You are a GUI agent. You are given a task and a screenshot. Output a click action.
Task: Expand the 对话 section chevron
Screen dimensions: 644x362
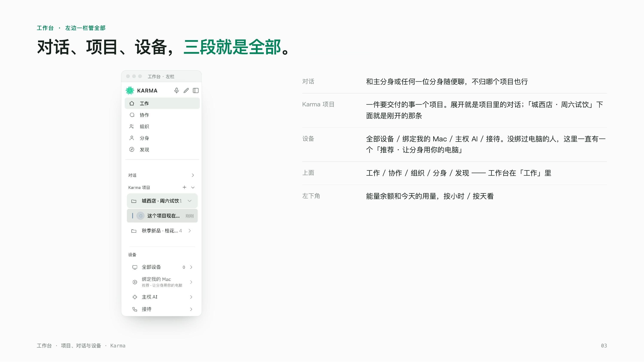(193, 175)
